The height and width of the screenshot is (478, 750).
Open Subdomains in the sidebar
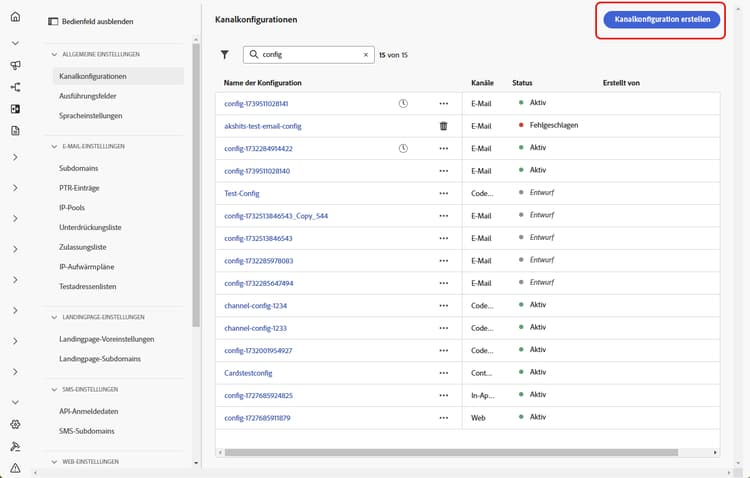click(x=78, y=167)
